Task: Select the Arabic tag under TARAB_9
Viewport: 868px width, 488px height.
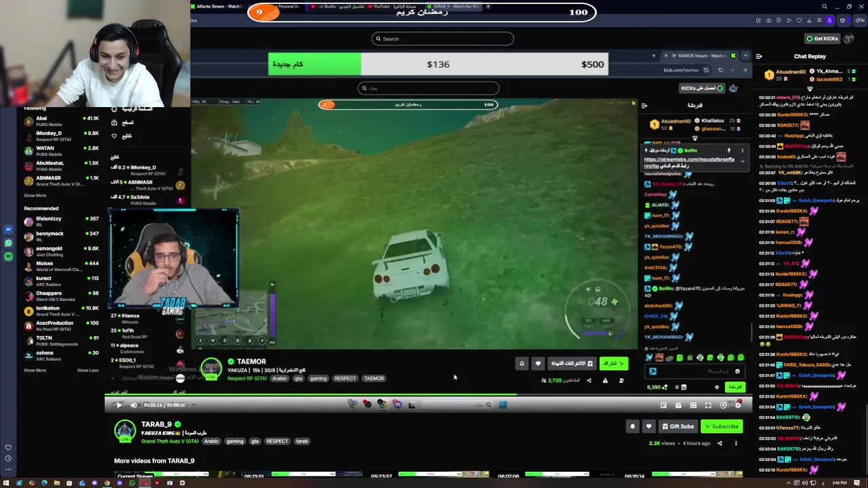Action: point(212,441)
